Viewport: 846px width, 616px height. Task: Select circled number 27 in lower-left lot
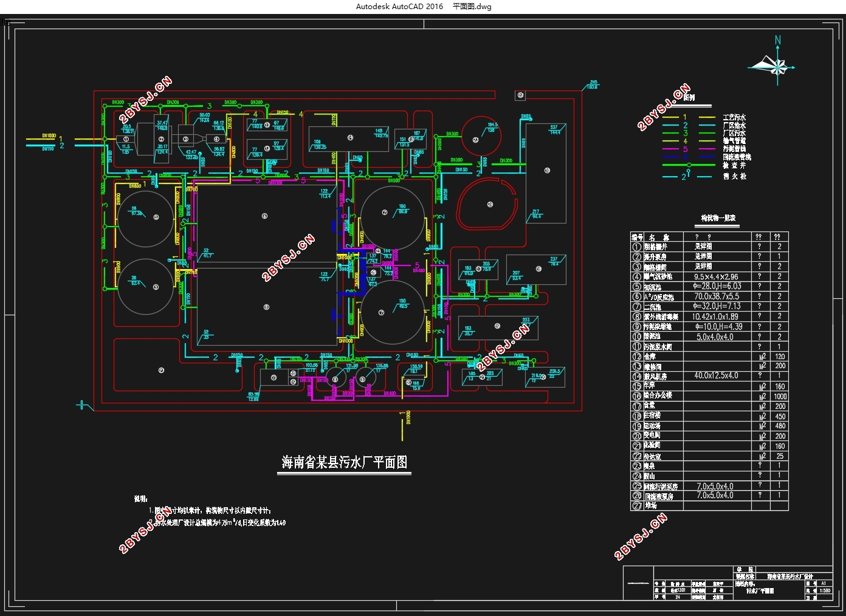pyautogui.click(x=161, y=370)
